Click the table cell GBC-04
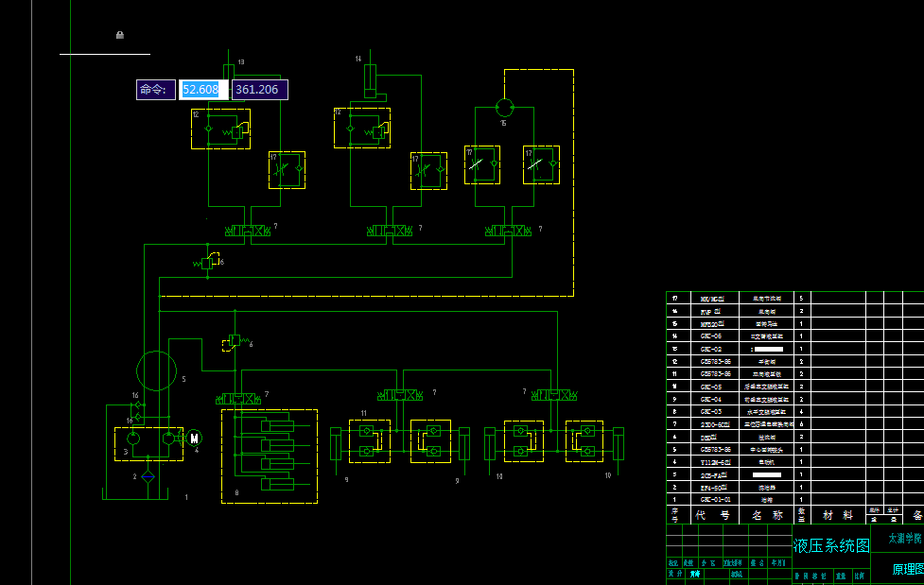 coord(715,400)
